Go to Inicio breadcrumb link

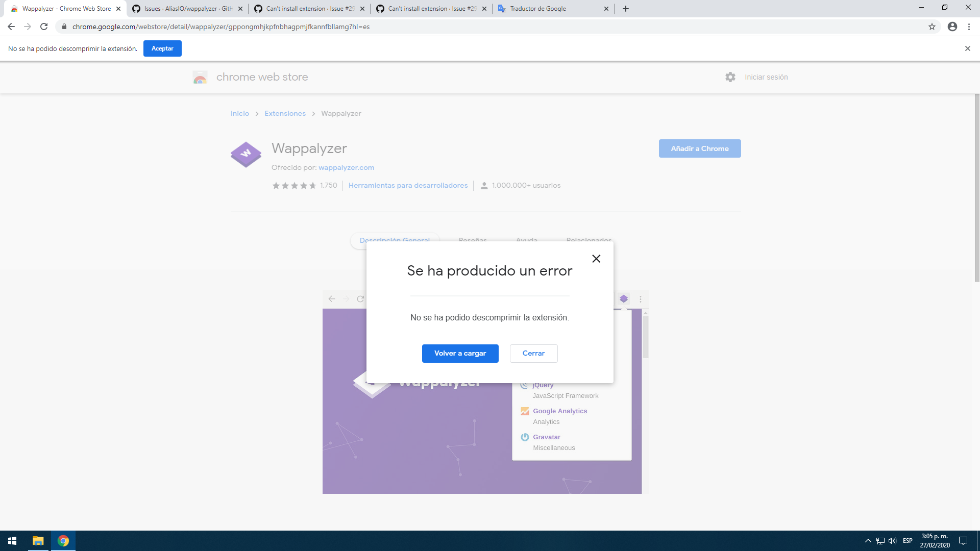pos(240,113)
